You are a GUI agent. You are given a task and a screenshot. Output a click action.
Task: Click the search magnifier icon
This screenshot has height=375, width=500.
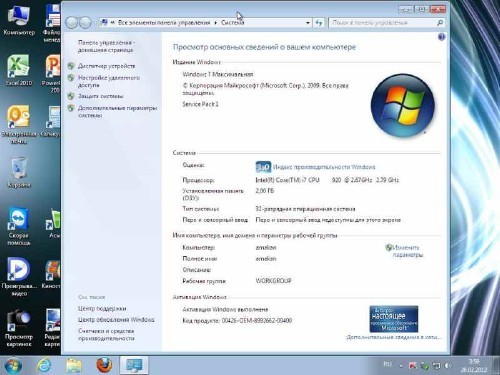[x=440, y=23]
